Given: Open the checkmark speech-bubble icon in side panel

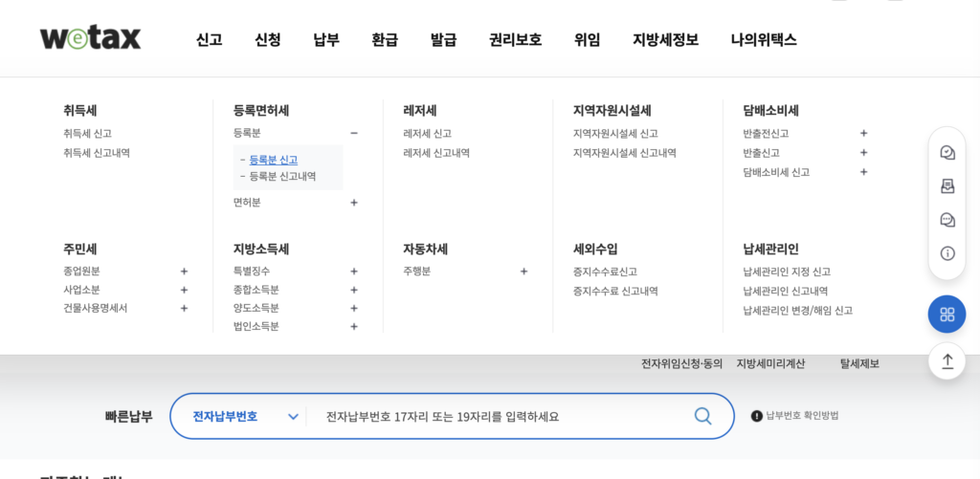Looking at the screenshot, I should click(x=947, y=152).
